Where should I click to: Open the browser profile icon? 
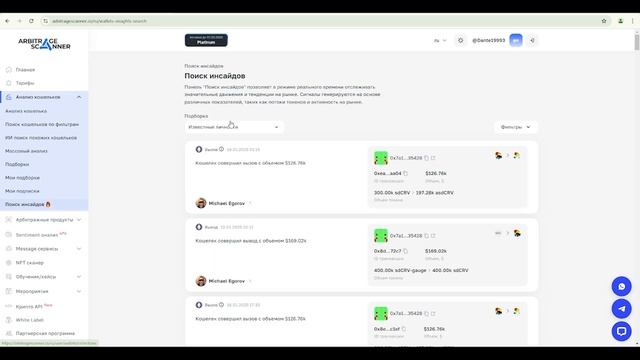pyautogui.click(x=620, y=21)
